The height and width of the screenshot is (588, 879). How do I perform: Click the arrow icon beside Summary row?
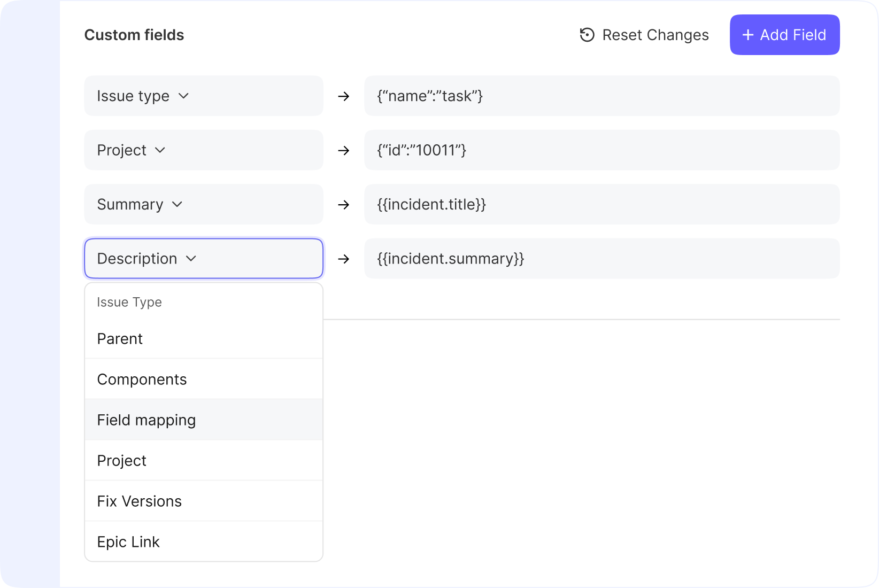pyautogui.click(x=344, y=205)
